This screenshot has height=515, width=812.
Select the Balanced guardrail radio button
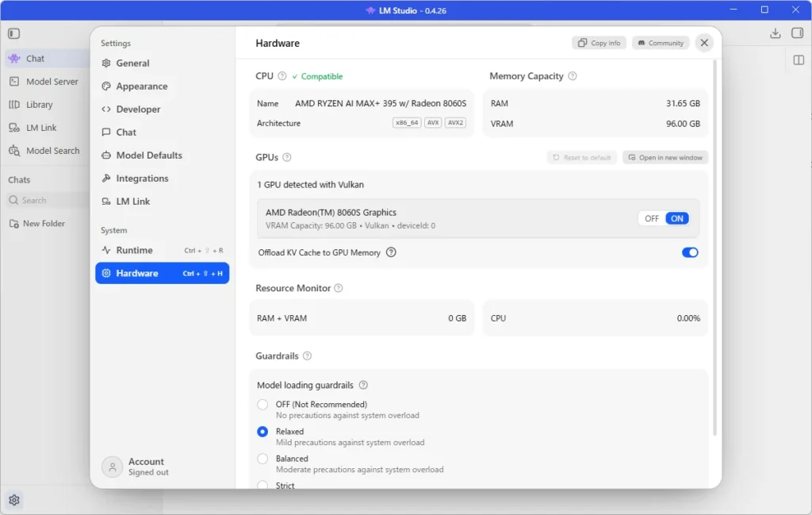coord(262,459)
